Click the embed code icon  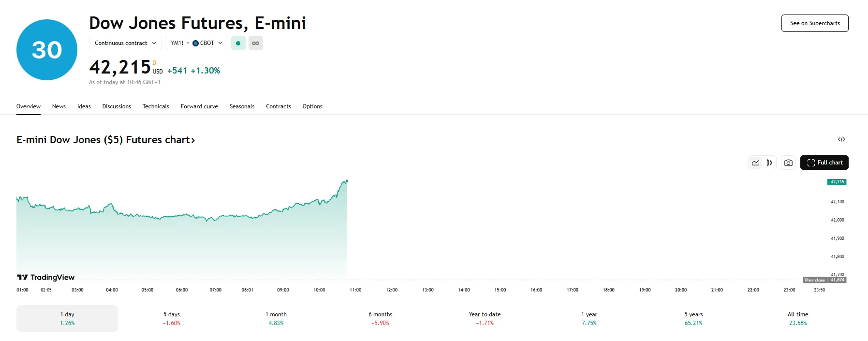841,139
